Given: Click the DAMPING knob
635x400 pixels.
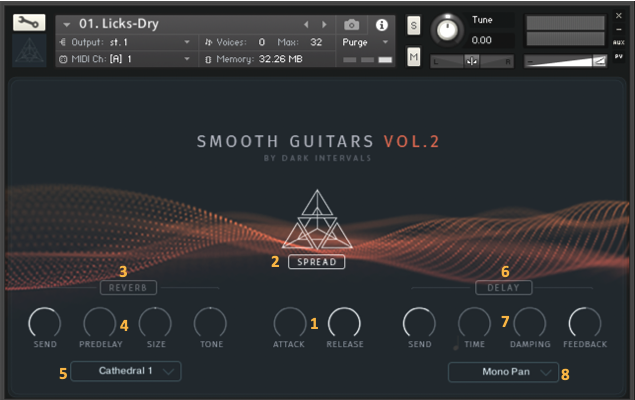Looking at the screenshot, I should coord(530,323).
